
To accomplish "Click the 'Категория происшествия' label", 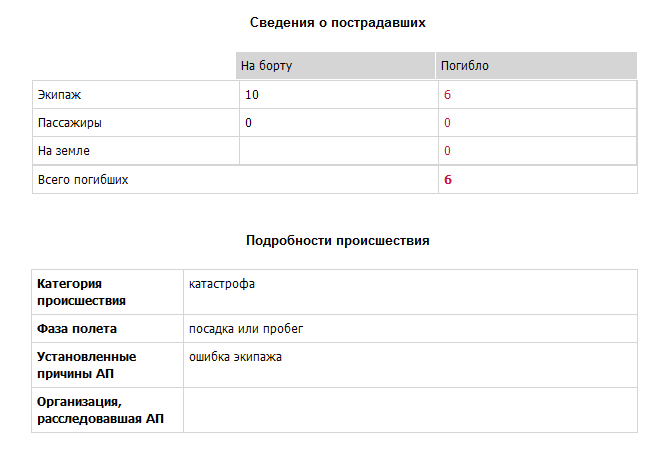I will click(x=81, y=292).
